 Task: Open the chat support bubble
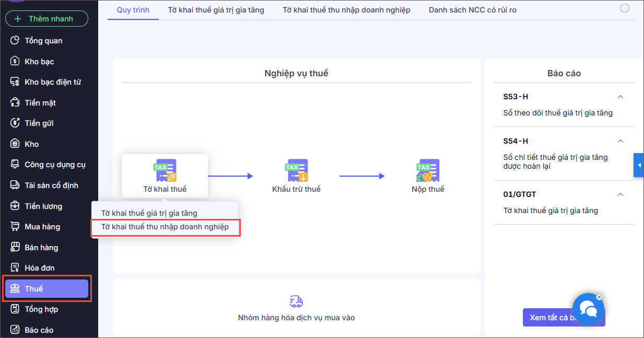pyautogui.click(x=588, y=309)
